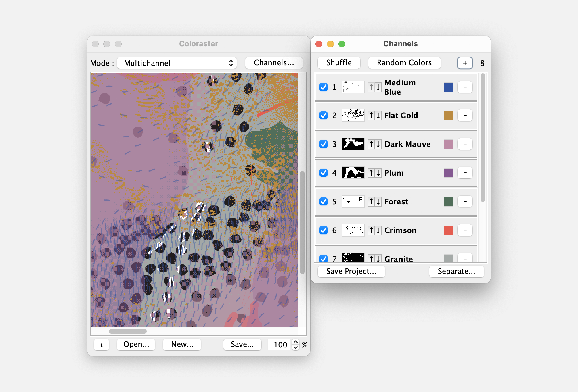Remove the Medium Blue channel with minus
This screenshot has width=578, height=392.
(465, 87)
